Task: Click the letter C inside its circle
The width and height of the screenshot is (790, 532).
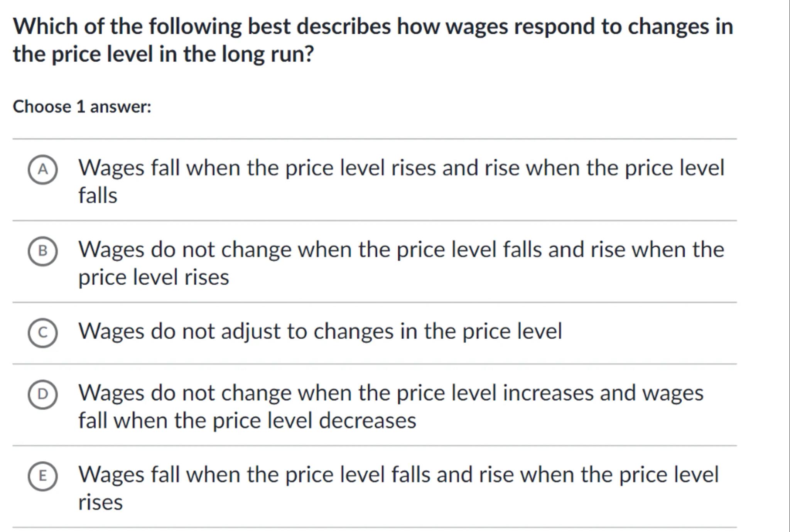Action: tap(43, 333)
